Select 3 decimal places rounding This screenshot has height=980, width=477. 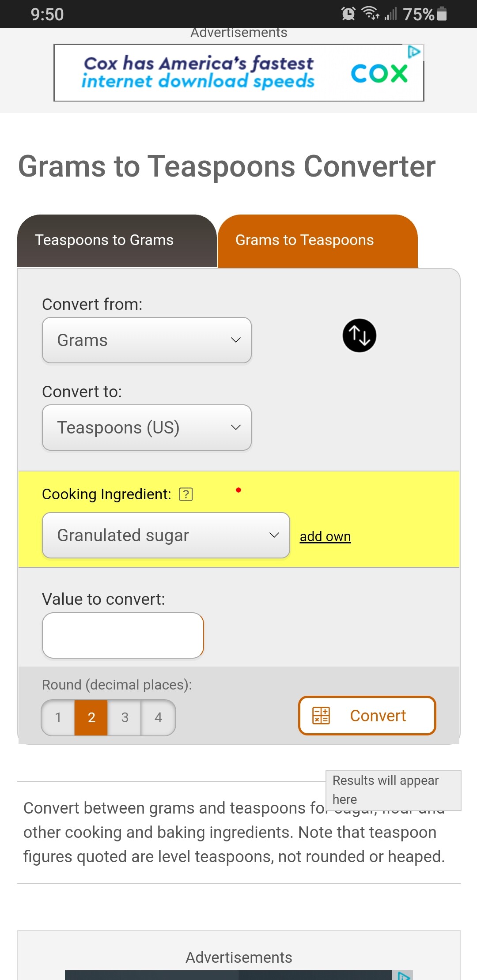(125, 717)
